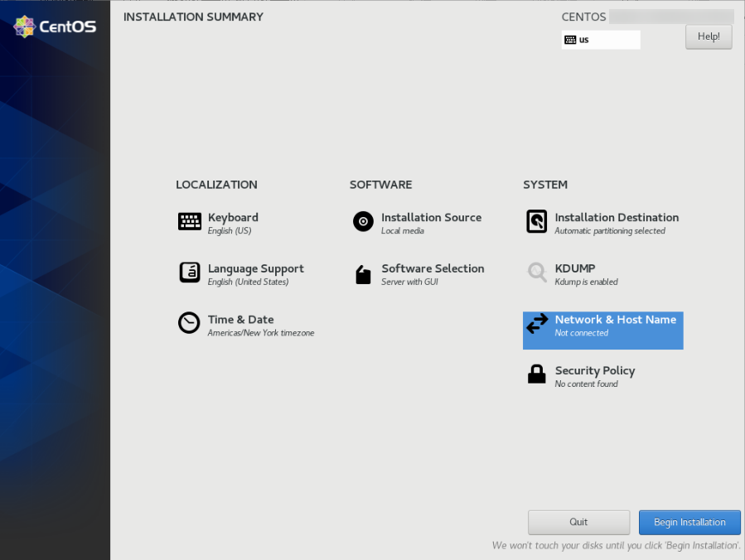
Task: Click the LOCALIZATION section heading
Action: [216, 185]
